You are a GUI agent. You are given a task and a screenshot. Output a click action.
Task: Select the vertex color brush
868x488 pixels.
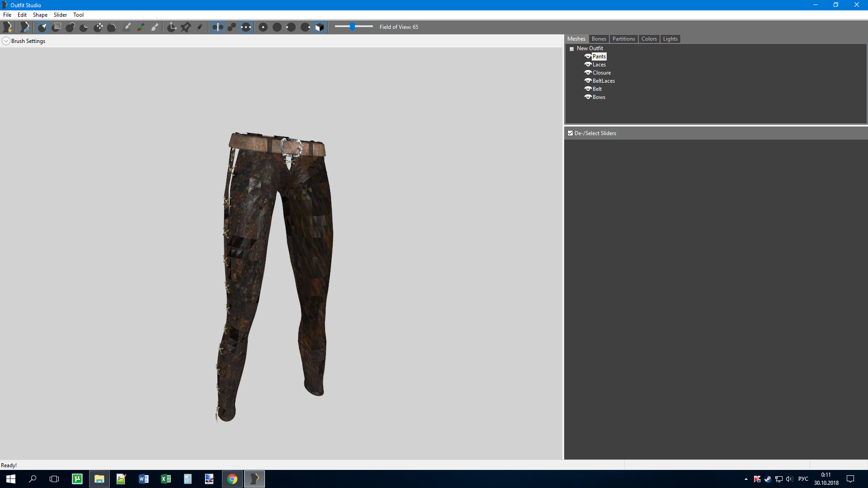(x=141, y=27)
